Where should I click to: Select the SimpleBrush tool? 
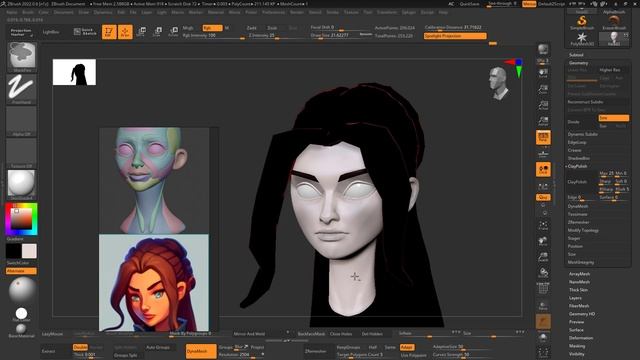582,22
